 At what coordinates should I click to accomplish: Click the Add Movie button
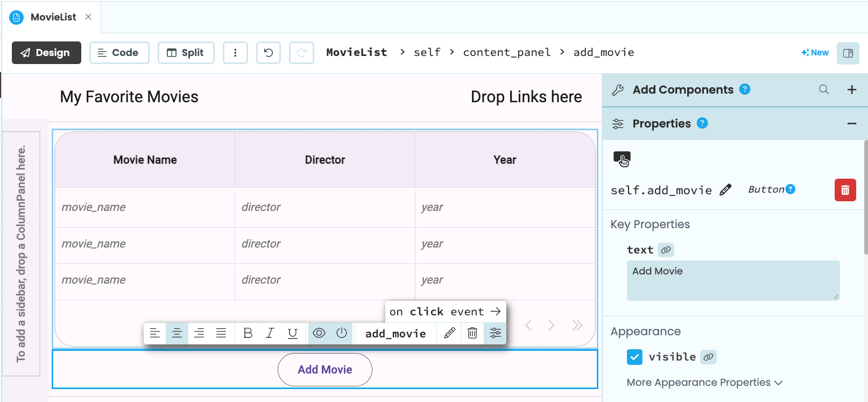[x=325, y=370]
